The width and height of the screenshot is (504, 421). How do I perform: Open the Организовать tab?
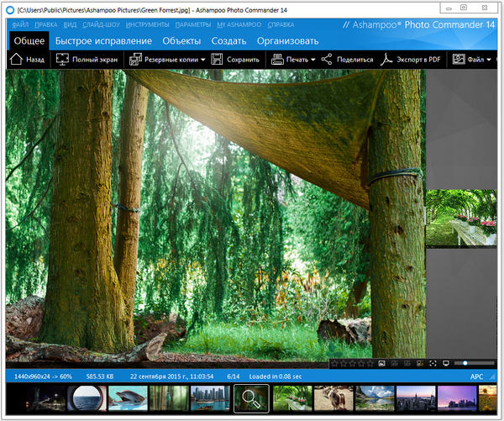[287, 40]
